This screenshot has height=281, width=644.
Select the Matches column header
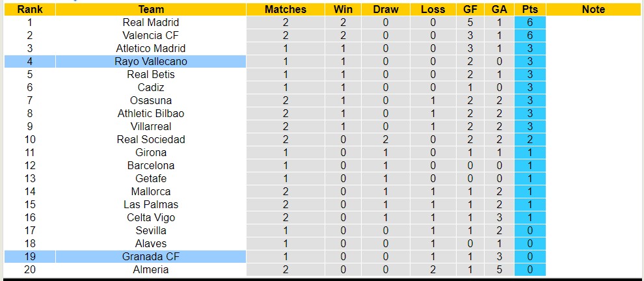point(286,9)
